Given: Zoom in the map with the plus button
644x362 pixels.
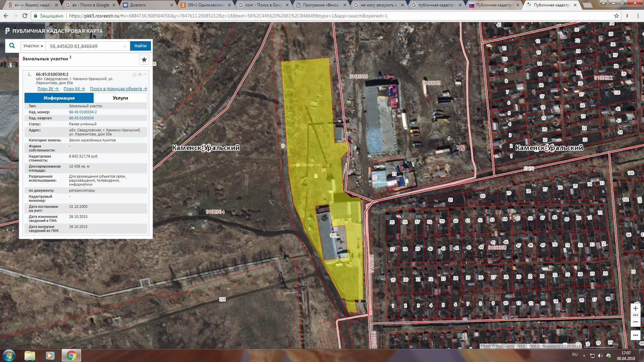Looking at the screenshot, I should (636, 308).
